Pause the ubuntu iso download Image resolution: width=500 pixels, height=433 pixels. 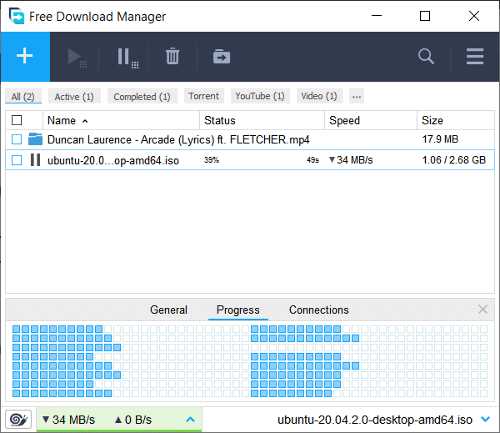pyautogui.click(x=35, y=160)
